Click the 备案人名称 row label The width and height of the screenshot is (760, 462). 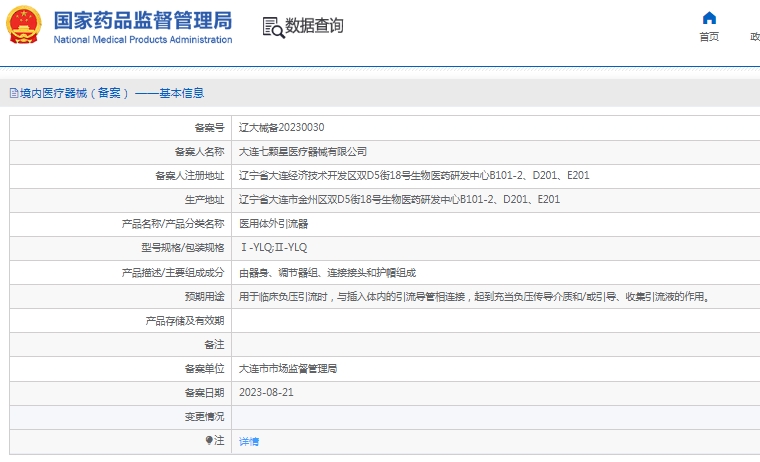(200, 152)
